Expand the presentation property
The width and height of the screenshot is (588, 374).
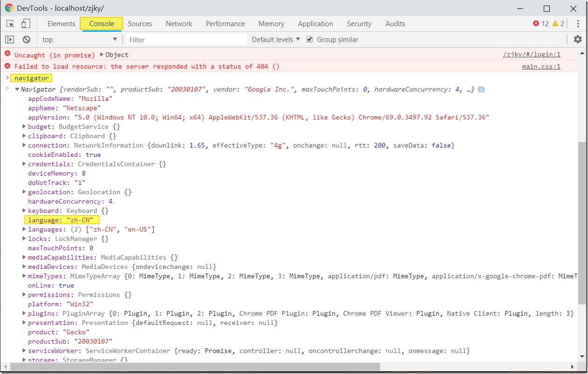tap(24, 323)
